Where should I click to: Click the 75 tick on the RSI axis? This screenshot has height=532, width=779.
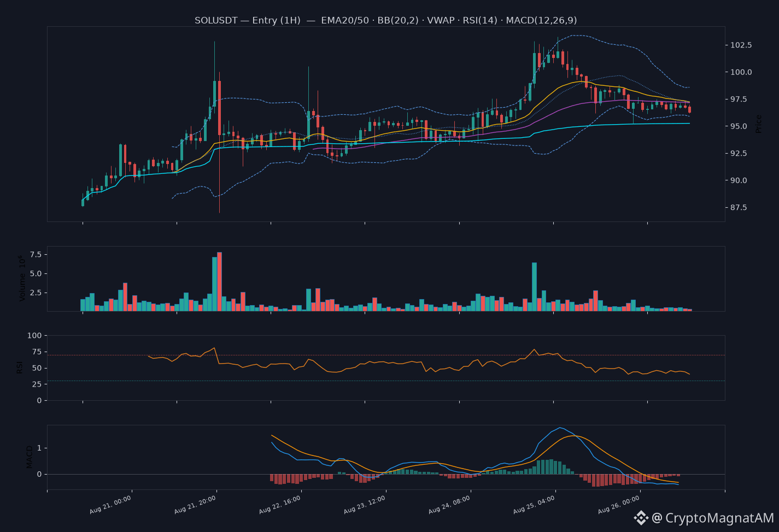click(x=37, y=352)
